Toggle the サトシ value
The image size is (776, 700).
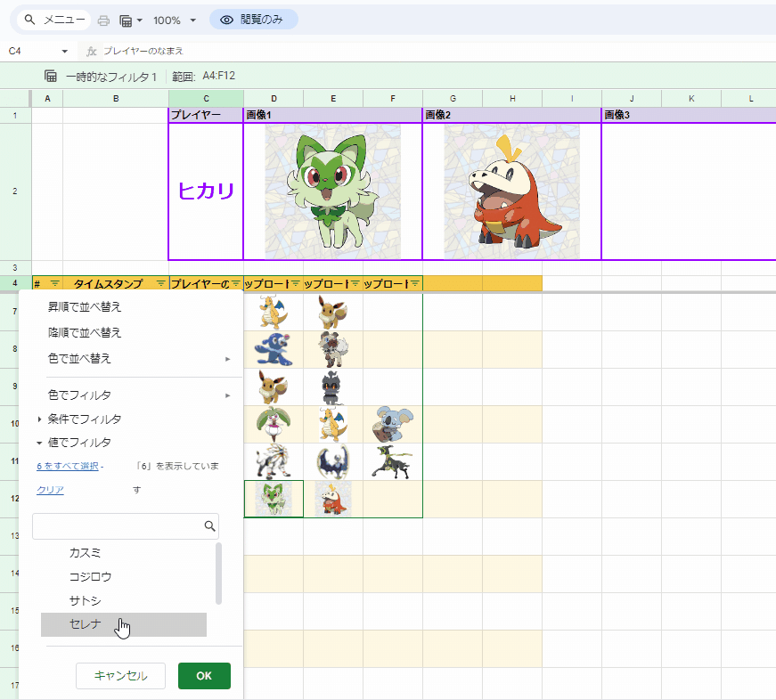click(x=124, y=600)
